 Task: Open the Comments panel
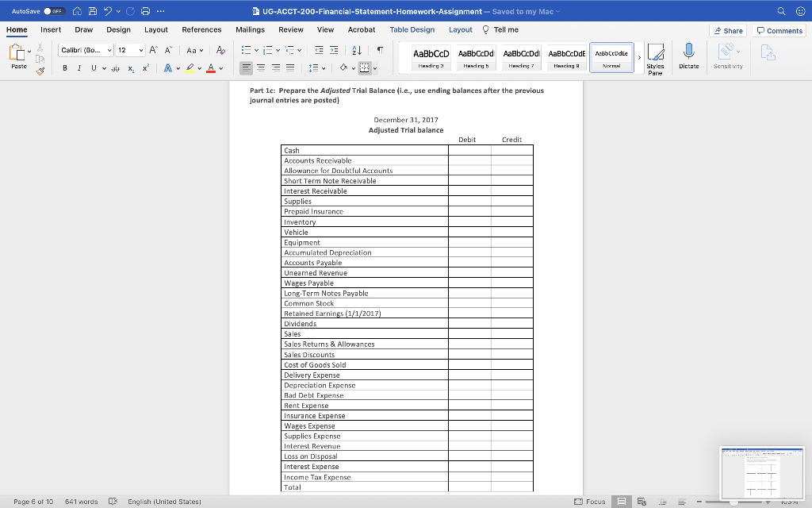tap(779, 29)
